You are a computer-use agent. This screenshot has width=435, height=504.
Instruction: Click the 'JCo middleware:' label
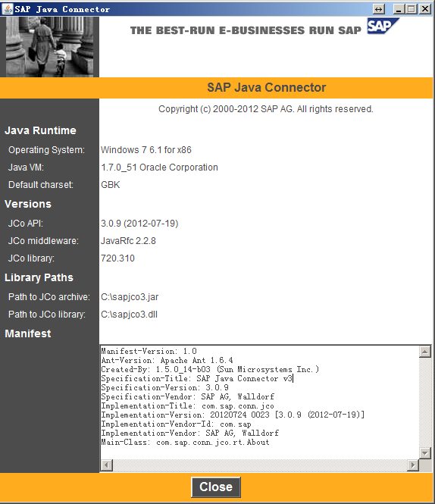tap(43, 241)
